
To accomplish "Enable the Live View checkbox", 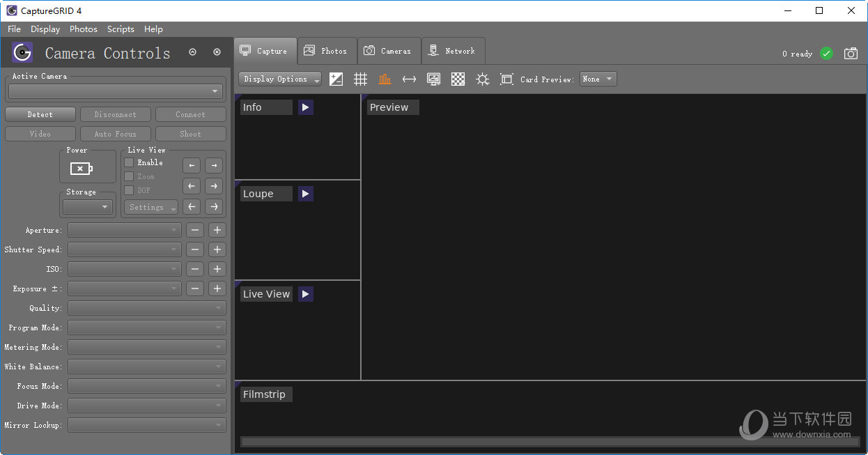I will tap(129, 162).
